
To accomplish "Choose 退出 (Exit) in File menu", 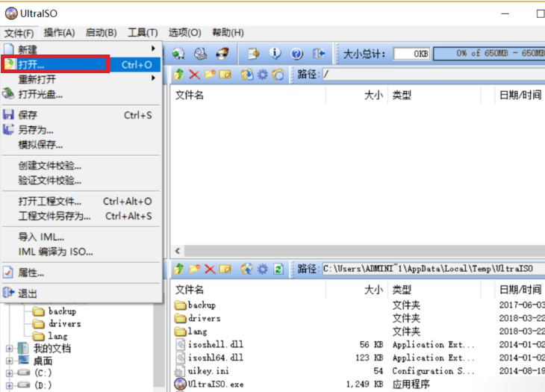I will click(81, 293).
